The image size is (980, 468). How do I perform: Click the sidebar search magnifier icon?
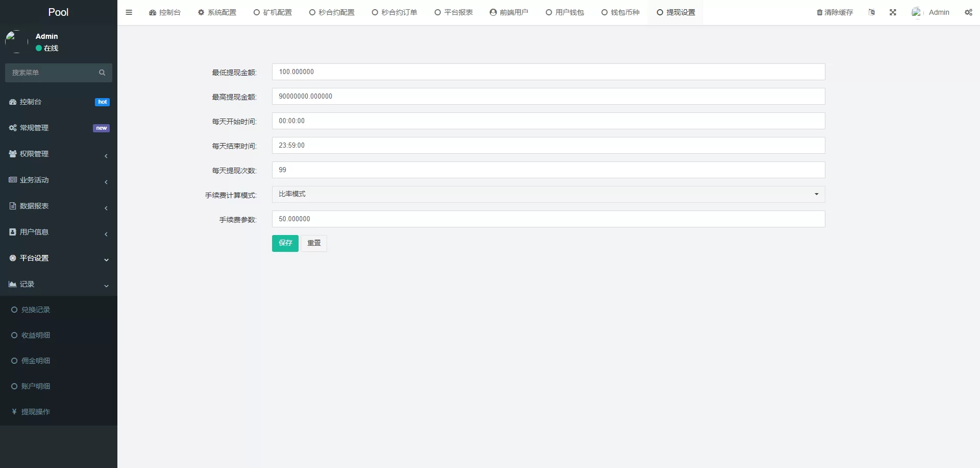102,73
